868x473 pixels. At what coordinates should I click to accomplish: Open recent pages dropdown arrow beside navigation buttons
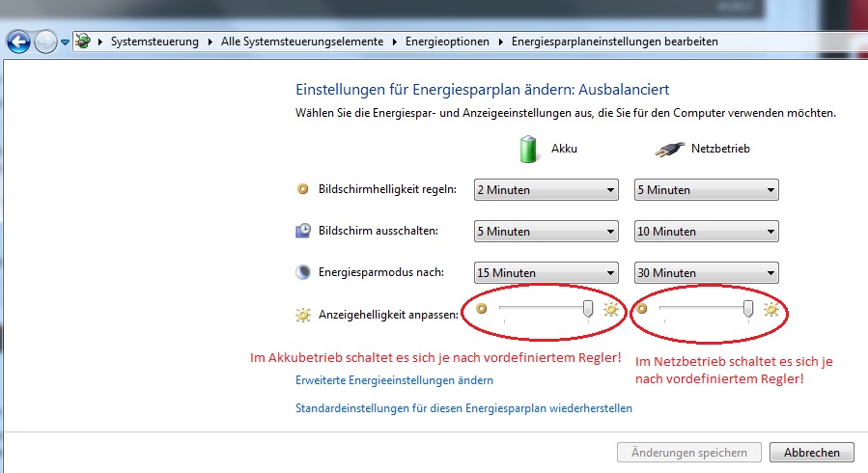pos(65,42)
